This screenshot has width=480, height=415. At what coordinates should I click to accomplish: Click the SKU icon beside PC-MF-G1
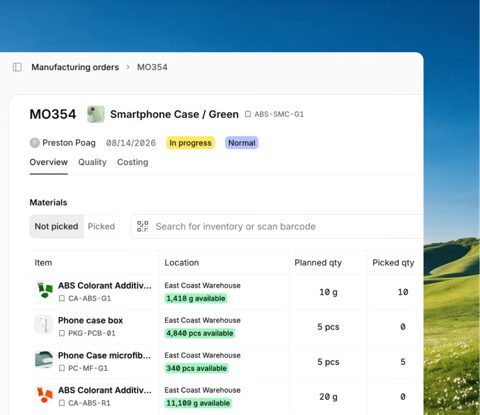[62, 368]
